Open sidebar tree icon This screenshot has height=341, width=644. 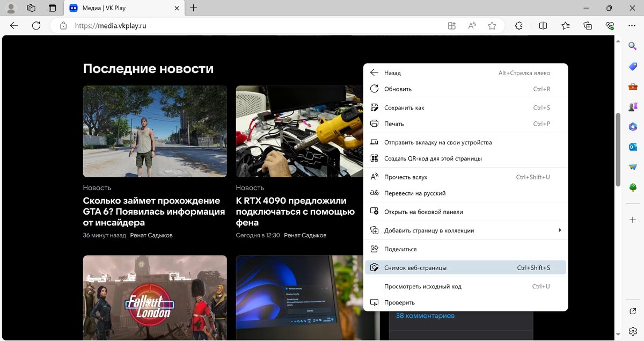[633, 187]
